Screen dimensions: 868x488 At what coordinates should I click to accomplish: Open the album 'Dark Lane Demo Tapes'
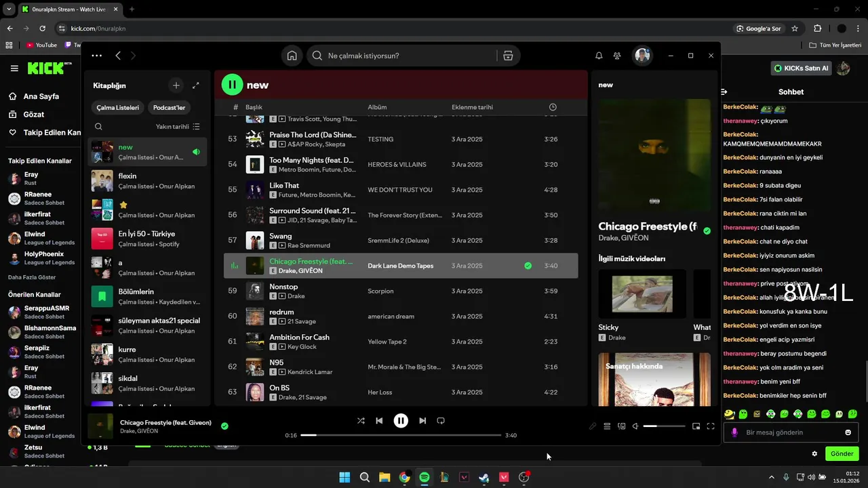coord(400,266)
